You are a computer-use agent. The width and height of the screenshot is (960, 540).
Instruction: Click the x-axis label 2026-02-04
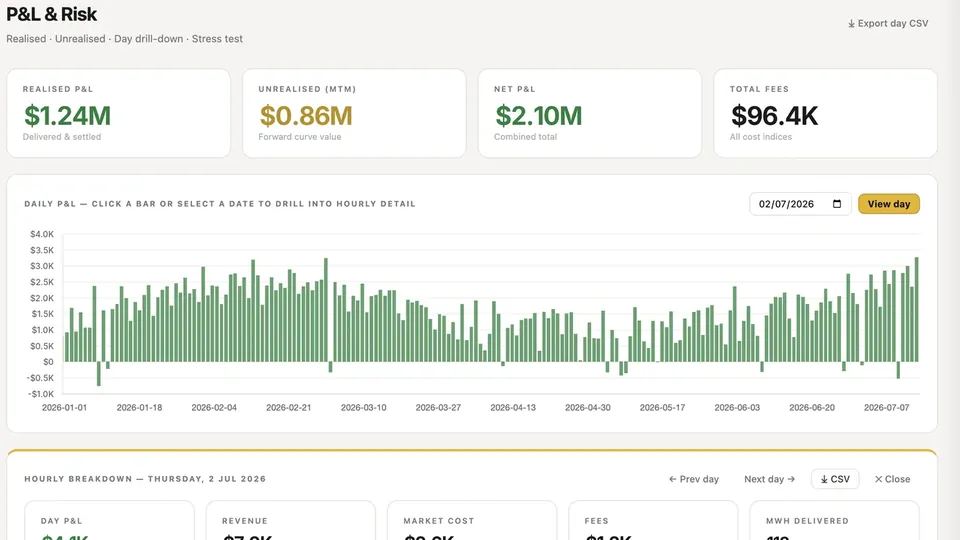tap(214, 407)
